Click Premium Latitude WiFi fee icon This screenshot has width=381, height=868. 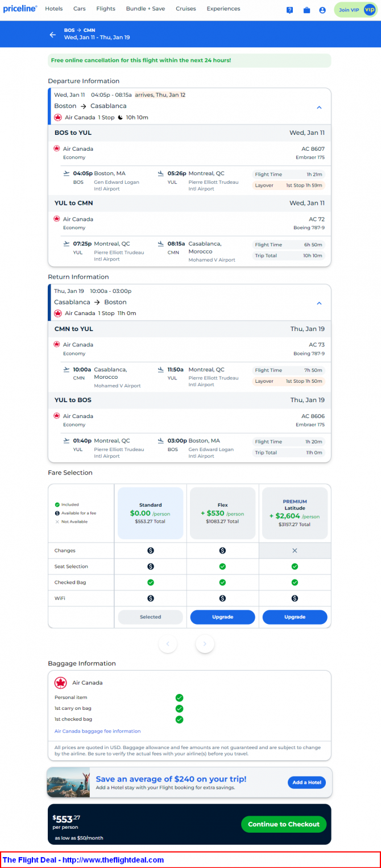coord(295,598)
